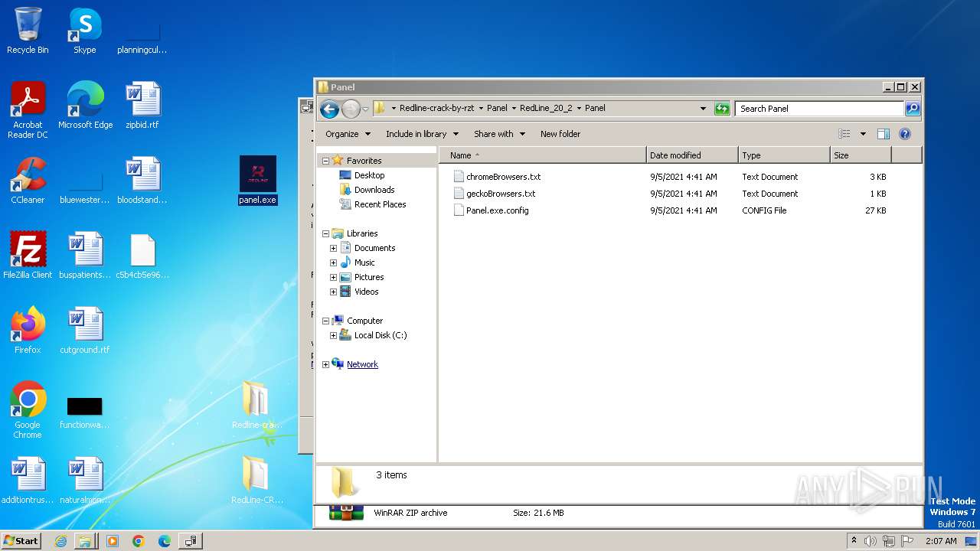
Task: Open Acrobat Reader DC shortcut
Action: tap(28, 109)
